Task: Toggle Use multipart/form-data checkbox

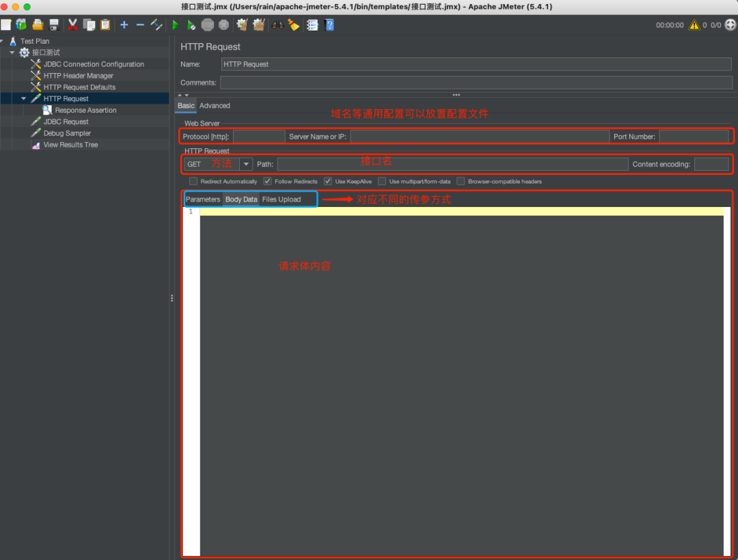Action: [x=382, y=182]
